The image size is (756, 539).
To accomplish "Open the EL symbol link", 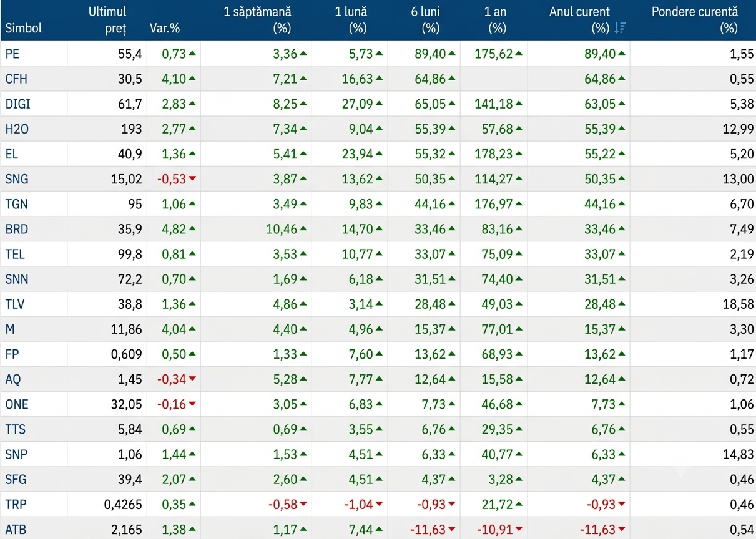I will 12,154.
